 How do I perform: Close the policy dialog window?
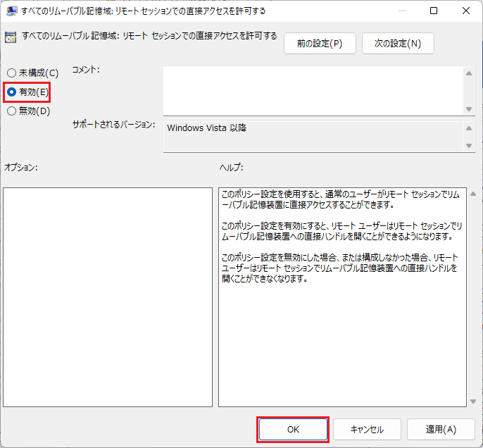(465, 11)
